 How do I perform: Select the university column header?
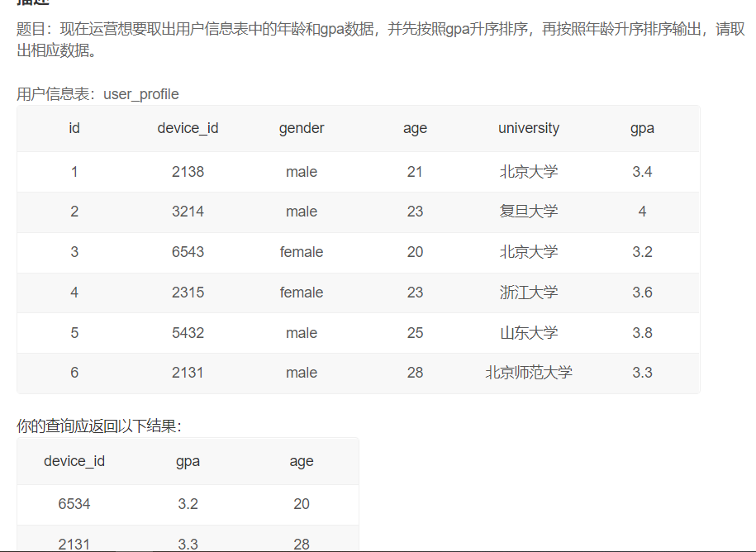pyautogui.click(x=529, y=128)
